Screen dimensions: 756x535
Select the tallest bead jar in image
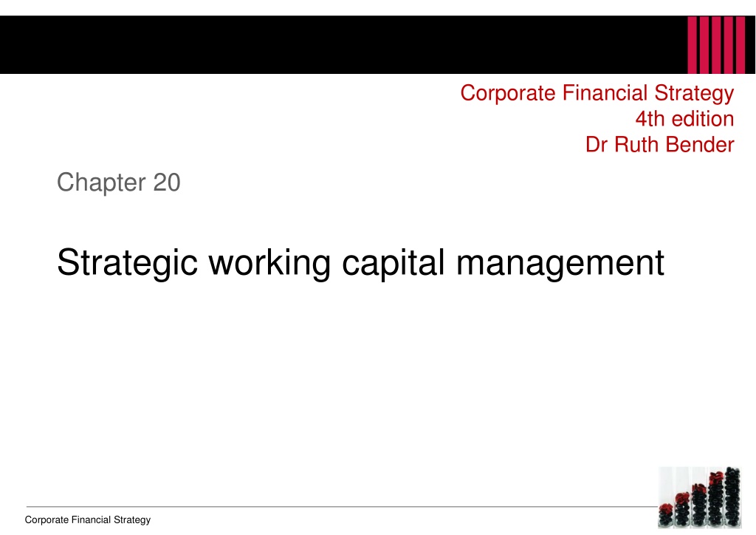click(732, 497)
